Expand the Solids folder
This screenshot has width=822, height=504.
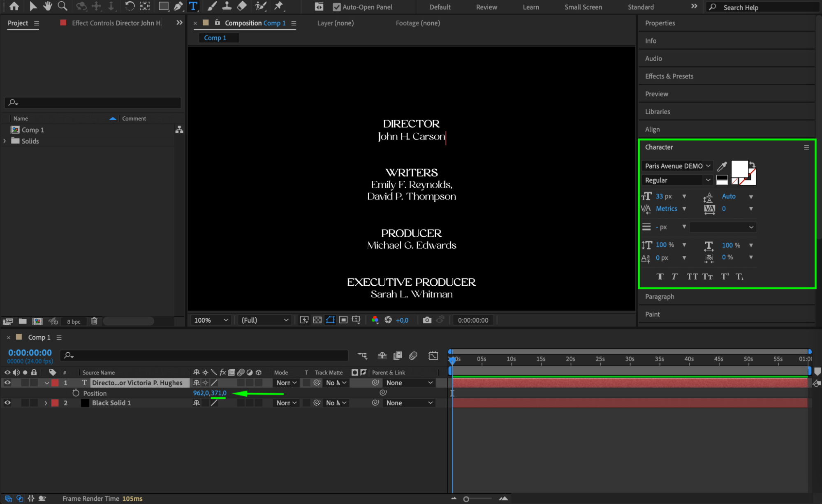click(x=5, y=141)
